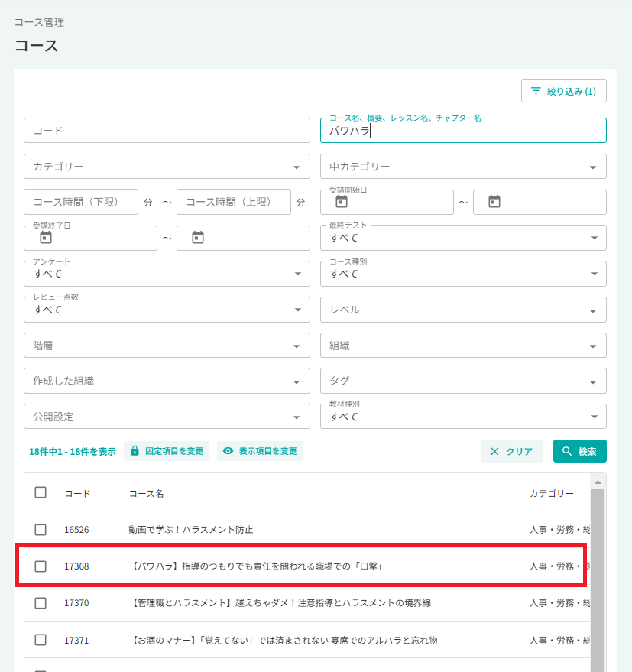Screen dimensions: 632x672
Task: Open calendar for 受講終了日 end date
Action: tap(197, 238)
